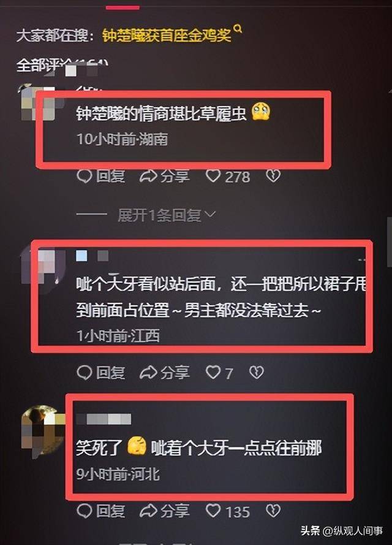Reply to the 湖南 comment
Viewport: 392px width, 545px height.
100,176
